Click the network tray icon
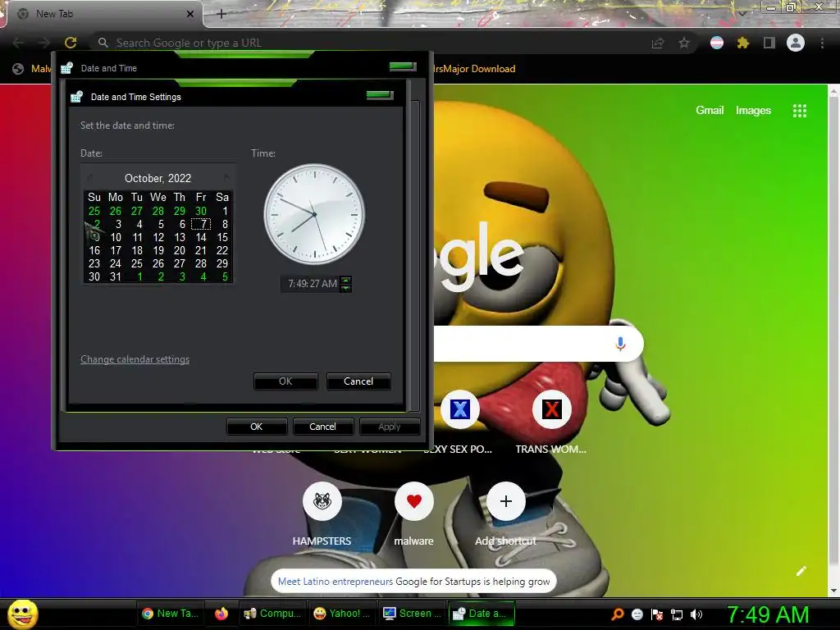Viewport: 840px width, 630px height. click(x=677, y=614)
